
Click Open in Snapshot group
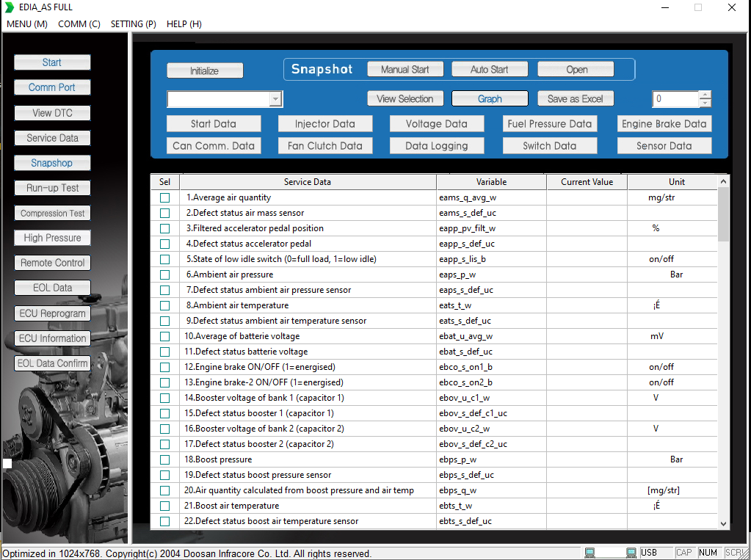coord(576,69)
